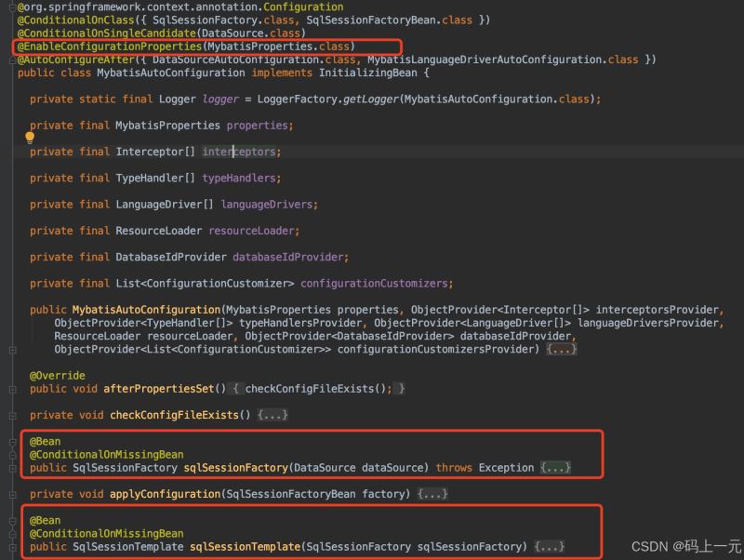
Task: Click SqlSessionFactoryBean factory parameter
Action: pos(315,495)
